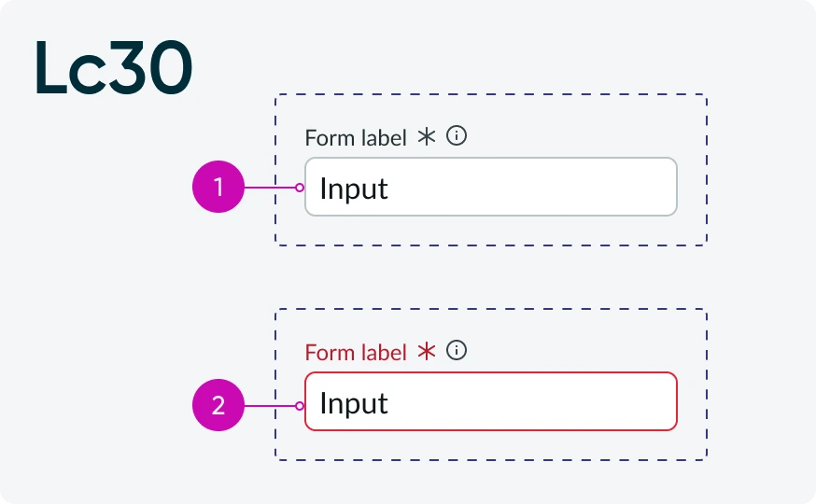
Task: Click the ring endpoint of marker 1's connector
Action: point(300,188)
